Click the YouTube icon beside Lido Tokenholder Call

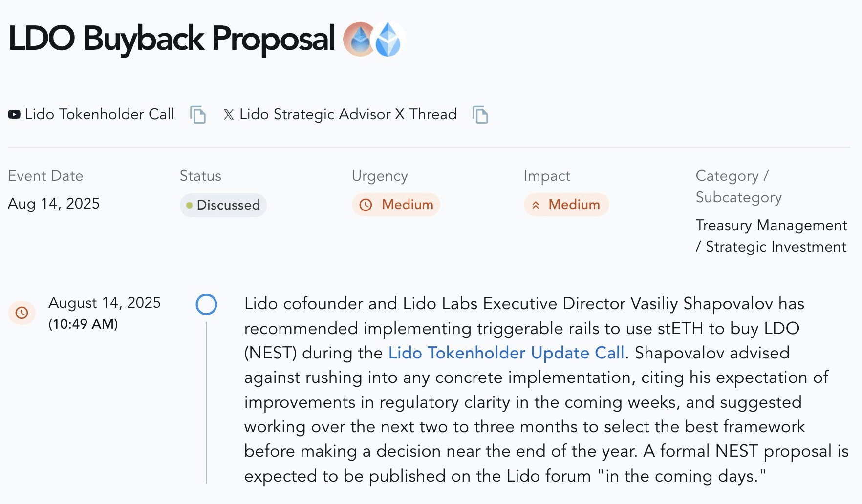pos(14,114)
